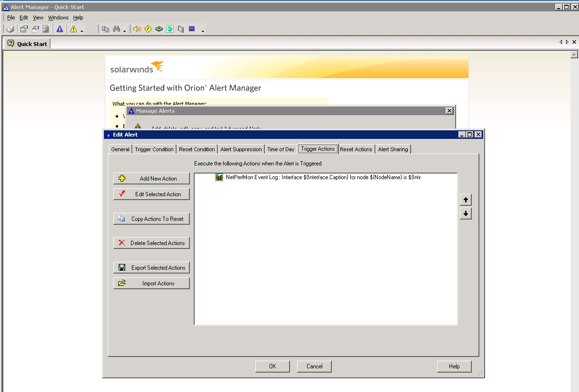This screenshot has height=392, width=579.
Task: Click Copy Actions To Reset button
Action: pyautogui.click(x=151, y=219)
